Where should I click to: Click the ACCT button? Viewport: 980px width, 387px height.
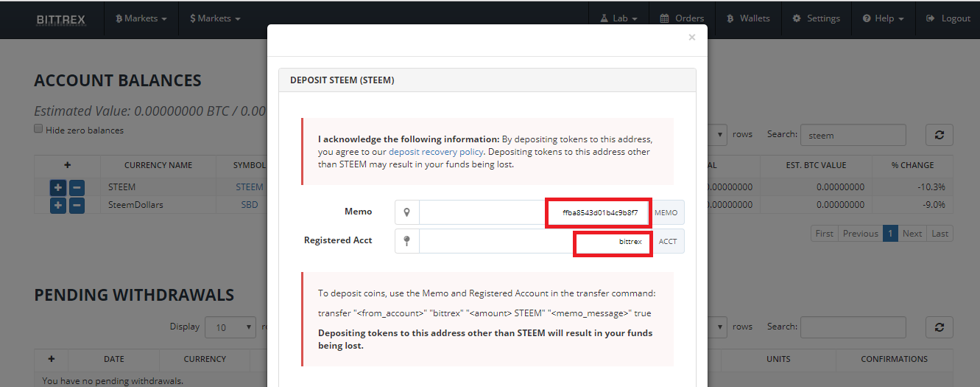668,241
